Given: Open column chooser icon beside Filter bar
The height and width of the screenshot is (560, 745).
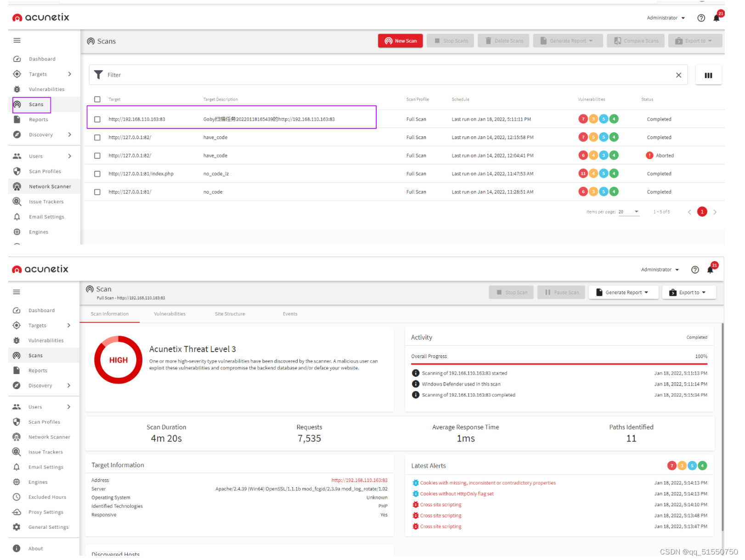Looking at the screenshot, I should [708, 75].
